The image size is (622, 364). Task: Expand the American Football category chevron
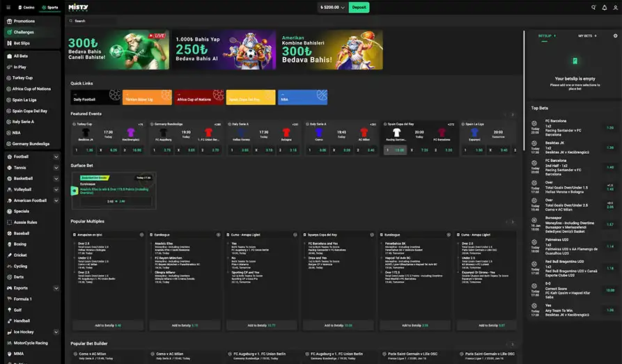click(56, 200)
